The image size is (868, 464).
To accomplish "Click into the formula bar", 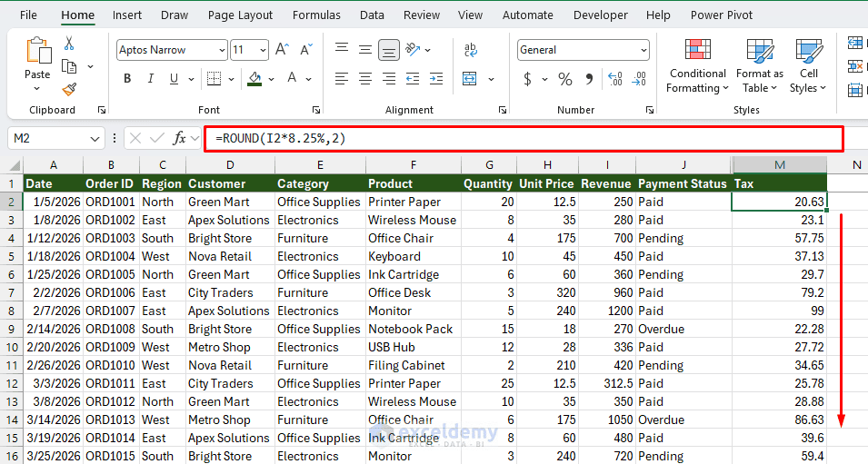I will [x=524, y=138].
